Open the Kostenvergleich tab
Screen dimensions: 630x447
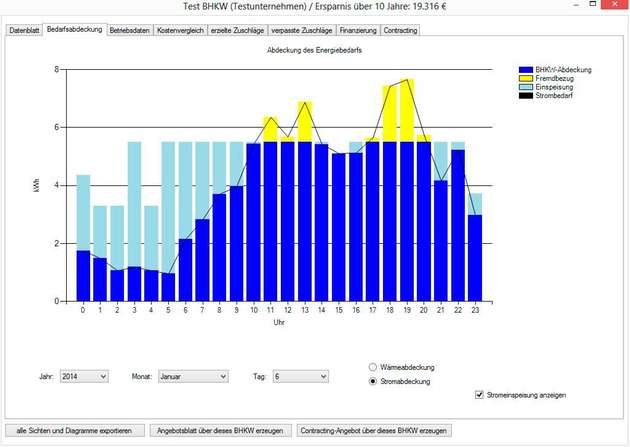180,31
